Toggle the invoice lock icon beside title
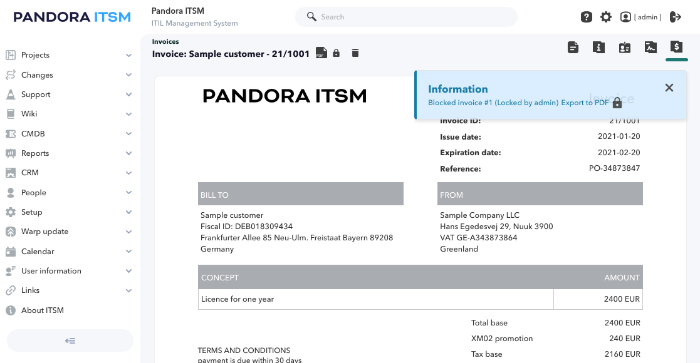The height and width of the screenshot is (363, 700). pos(336,53)
